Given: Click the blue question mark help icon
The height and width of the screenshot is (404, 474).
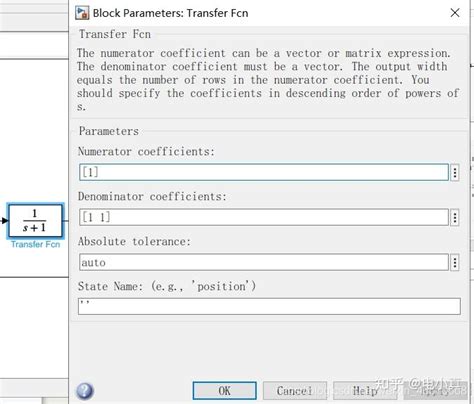Looking at the screenshot, I should [x=85, y=391].
